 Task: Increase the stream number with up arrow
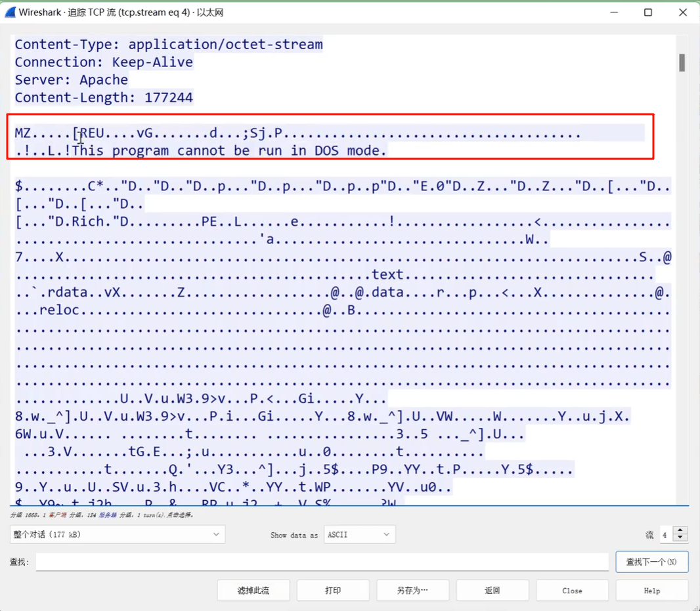pos(680,530)
